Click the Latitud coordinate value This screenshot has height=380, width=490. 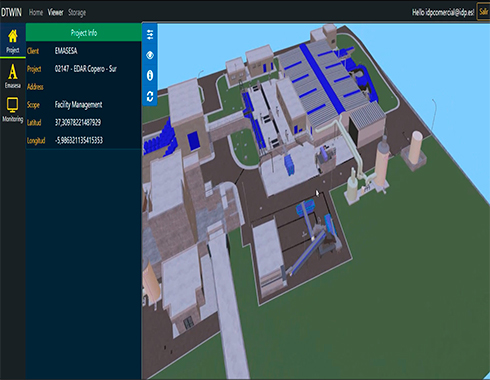[x=78, y=122]
